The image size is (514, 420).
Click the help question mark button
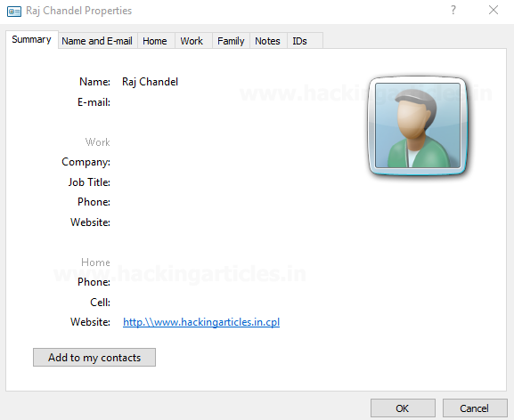[x=453, y=10]
